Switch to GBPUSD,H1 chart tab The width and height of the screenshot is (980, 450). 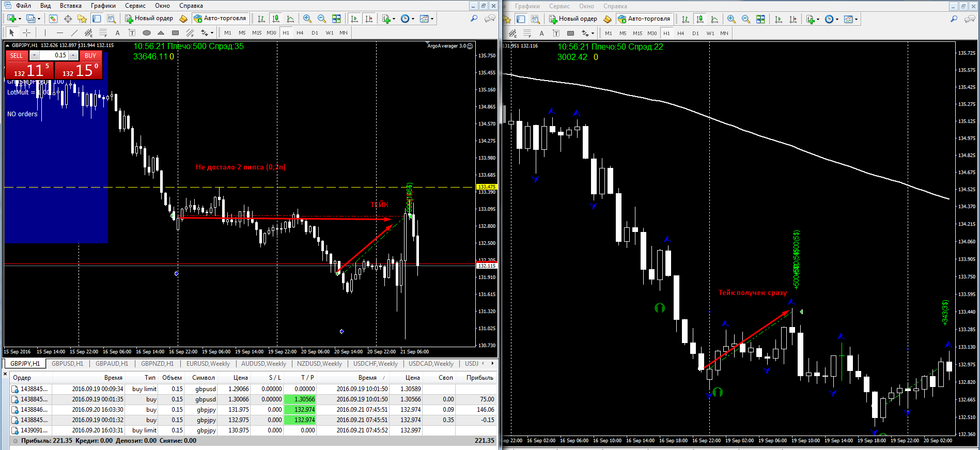click(x=68, y=364)
